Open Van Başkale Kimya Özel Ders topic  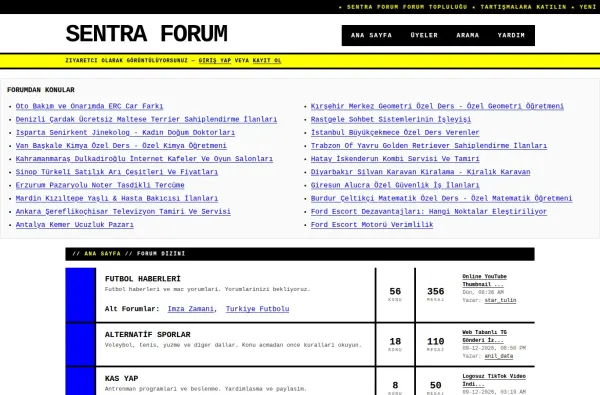121,145
